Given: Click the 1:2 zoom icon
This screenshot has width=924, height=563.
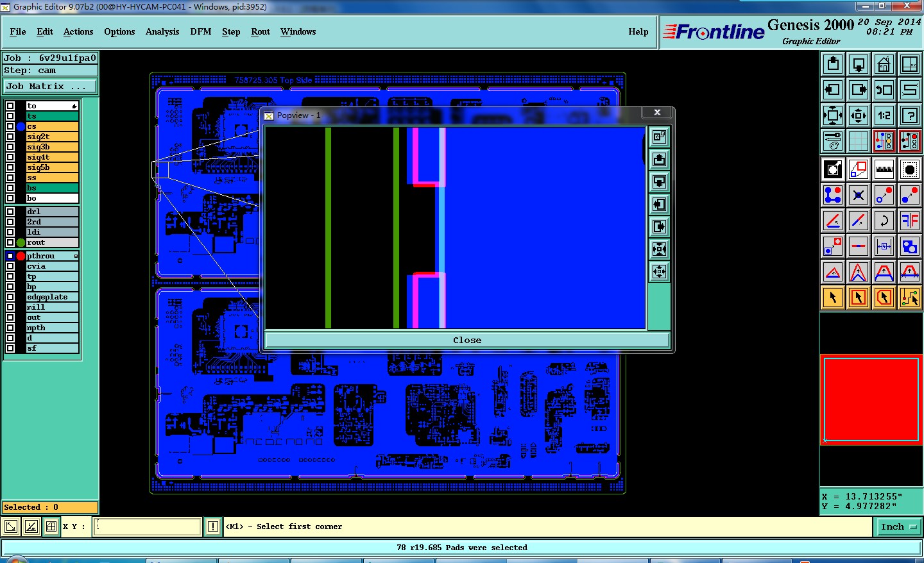Looking at the screenshot, I should (884, 115).
